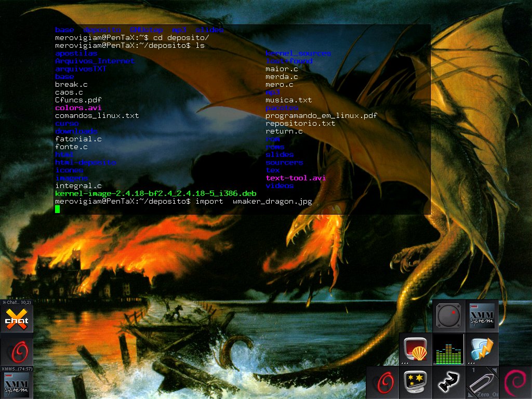The height and width of the screenshot is (399, 532).
Task: Click the 'roms' directory name
Action: [275, 147]
